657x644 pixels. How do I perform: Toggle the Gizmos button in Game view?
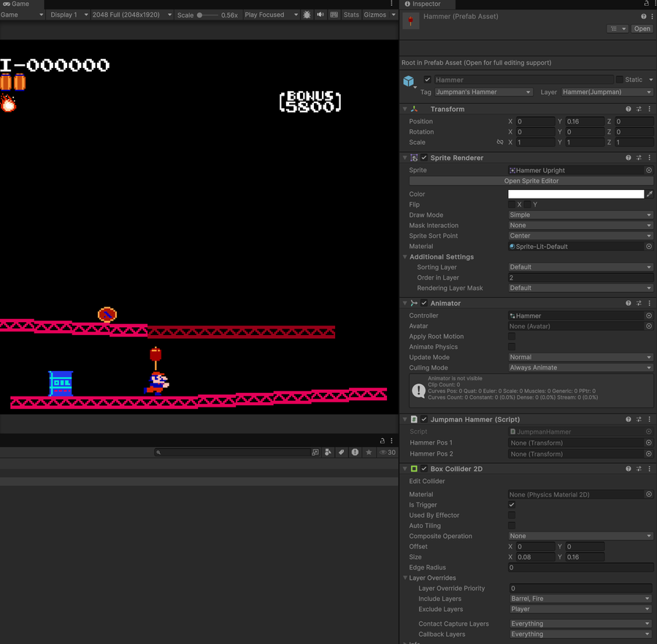click(375, 15)
